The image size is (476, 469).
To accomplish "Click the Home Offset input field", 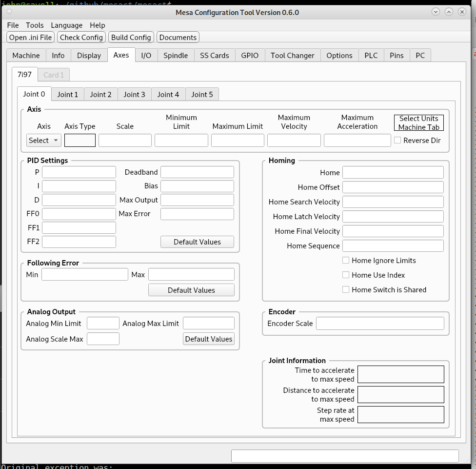I will [393, 187].
